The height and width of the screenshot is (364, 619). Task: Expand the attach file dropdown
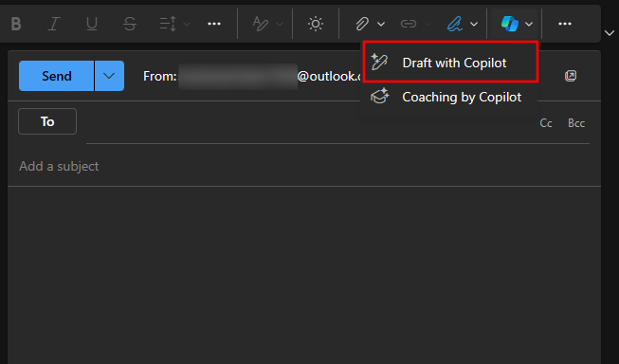[381, 24]
